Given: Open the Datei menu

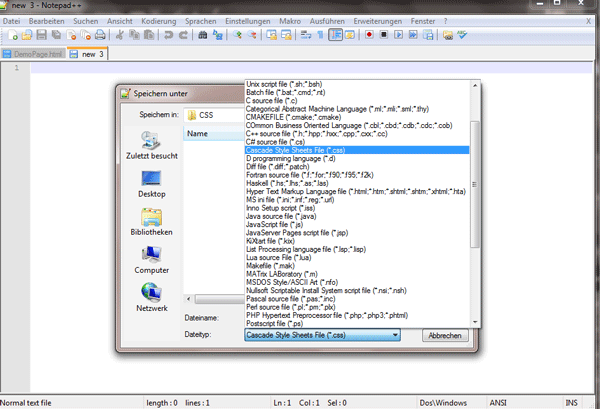Looking at the screenshot, I should point(11,21).
